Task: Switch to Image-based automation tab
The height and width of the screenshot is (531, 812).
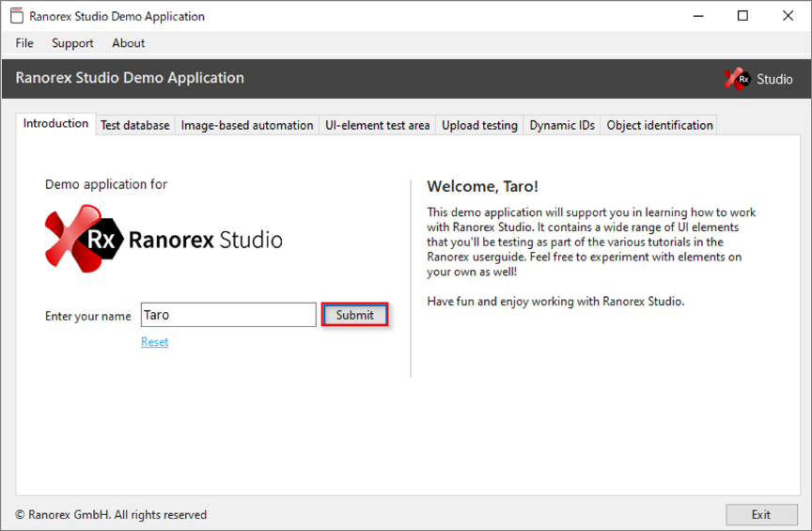Action: [247, 125]
